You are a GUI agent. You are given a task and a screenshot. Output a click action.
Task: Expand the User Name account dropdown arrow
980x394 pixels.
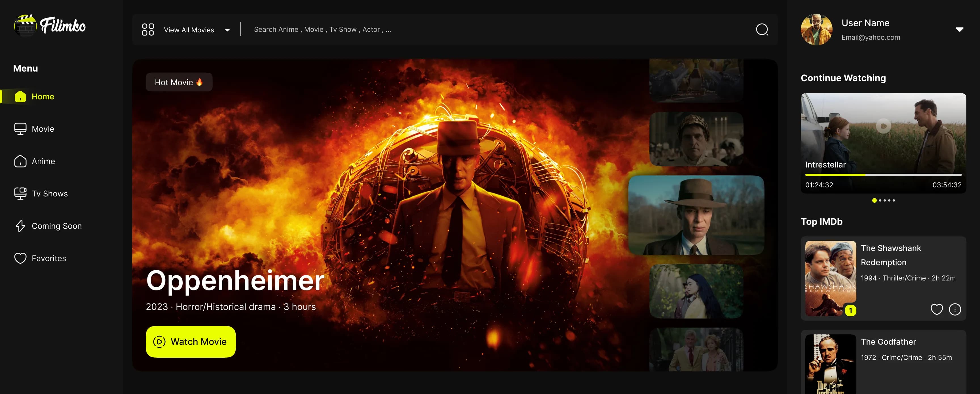tap(960, 30)
